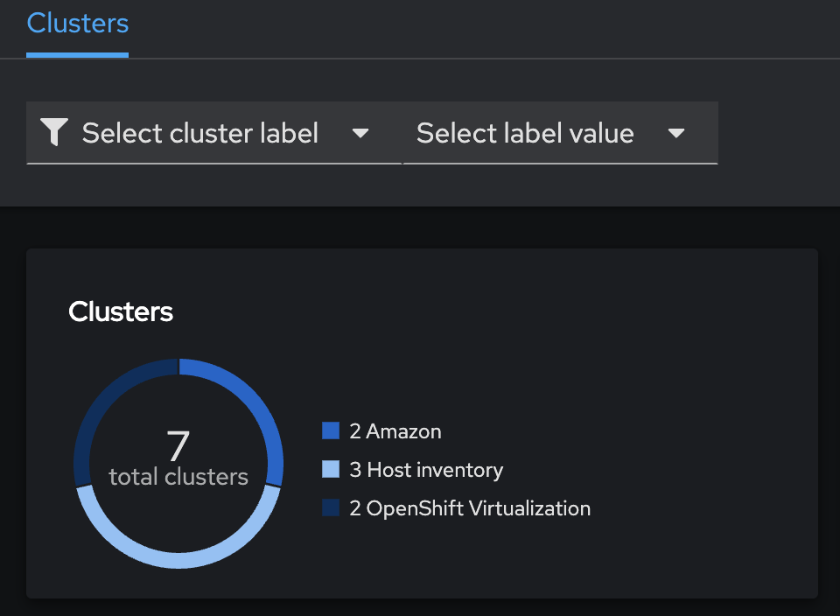The width and height of the screenshot is (840, 616).
Task: Click the Select label value placeholder text
Action: pos(525,133)
